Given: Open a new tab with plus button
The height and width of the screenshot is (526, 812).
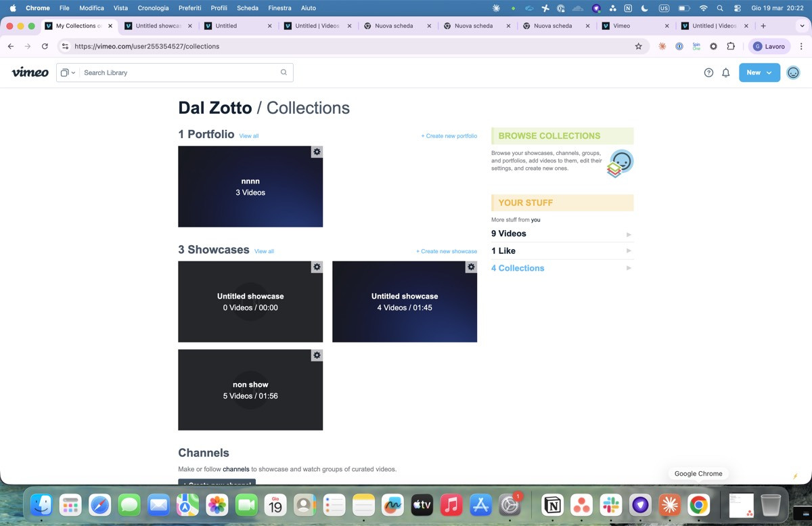Looking at the screenshot, I should click(x=763, y=26).
